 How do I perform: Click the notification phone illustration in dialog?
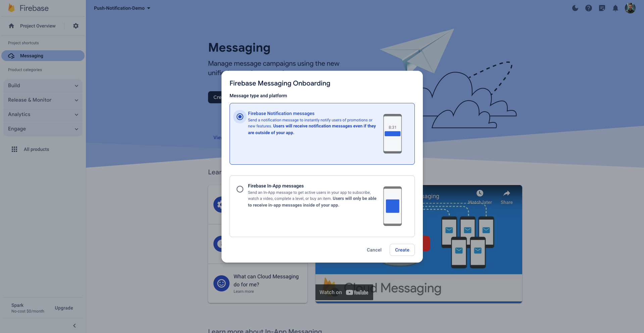393,134
